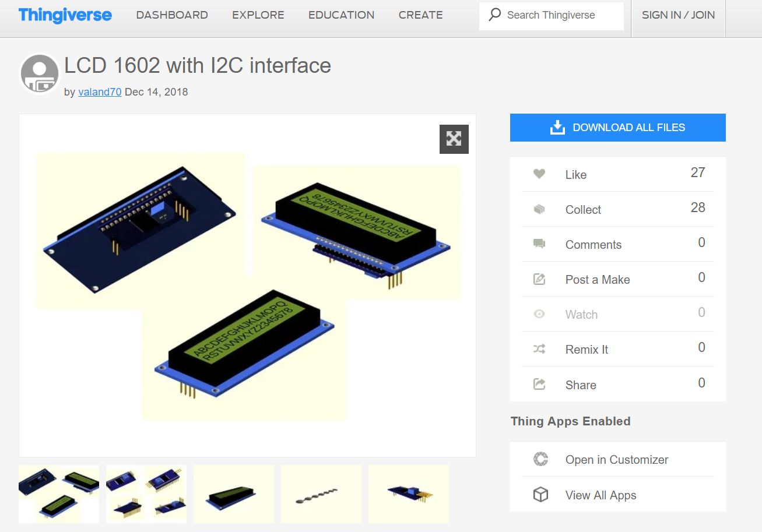Click the Watch eye icon
The image size is (762, 532).
click(539, 314)
